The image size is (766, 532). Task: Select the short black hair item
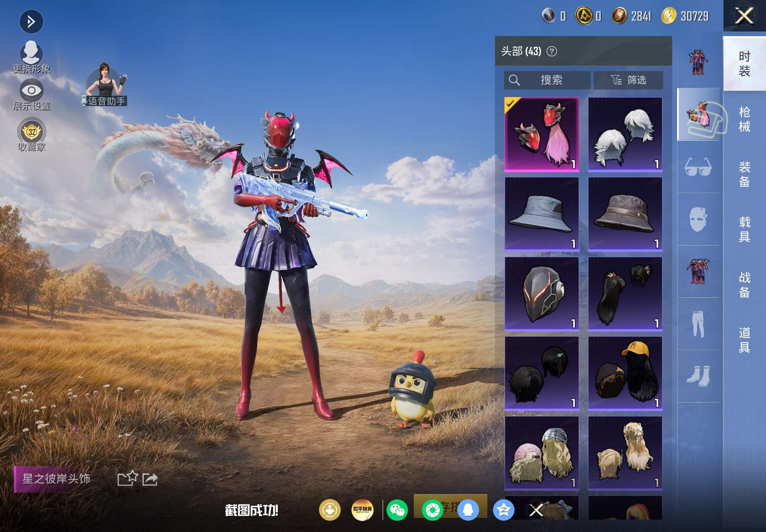[542, 373]
